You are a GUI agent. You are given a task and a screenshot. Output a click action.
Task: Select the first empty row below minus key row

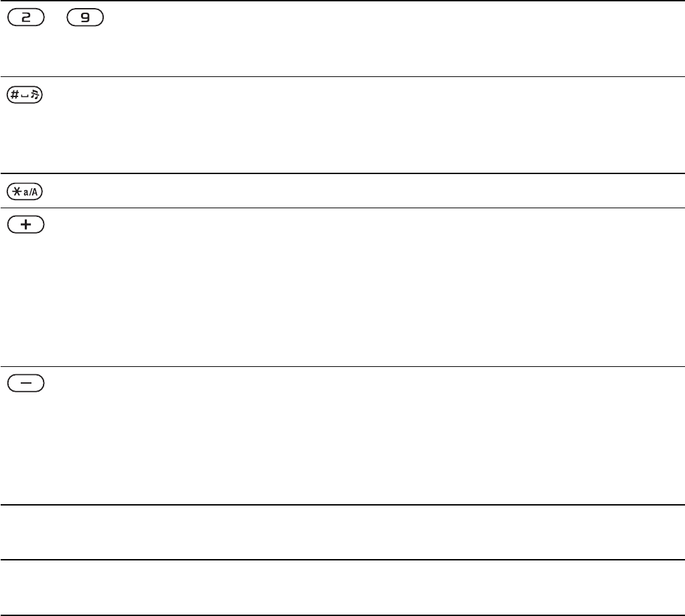point(343,532)
